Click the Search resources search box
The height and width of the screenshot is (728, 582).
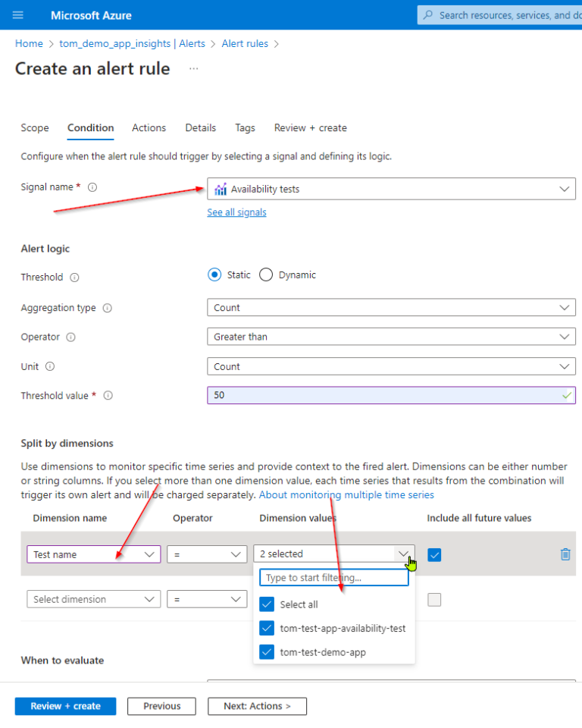tap(500, 15)
